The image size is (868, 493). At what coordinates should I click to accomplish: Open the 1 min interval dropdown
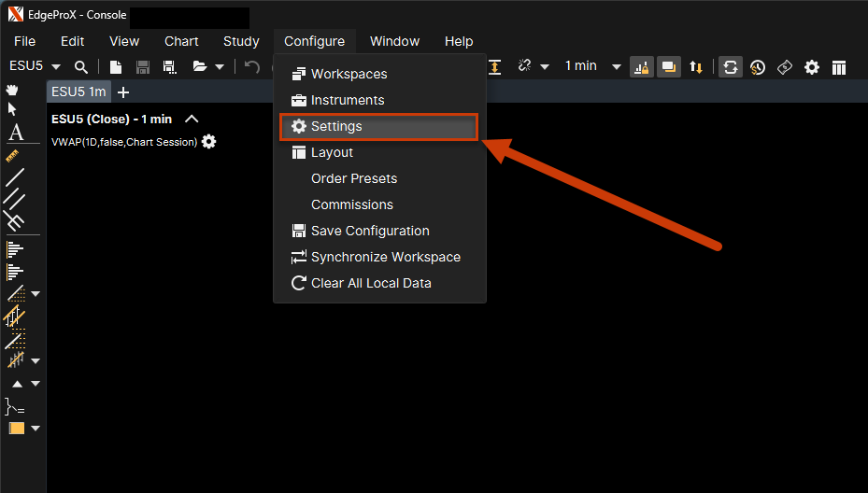616,67
